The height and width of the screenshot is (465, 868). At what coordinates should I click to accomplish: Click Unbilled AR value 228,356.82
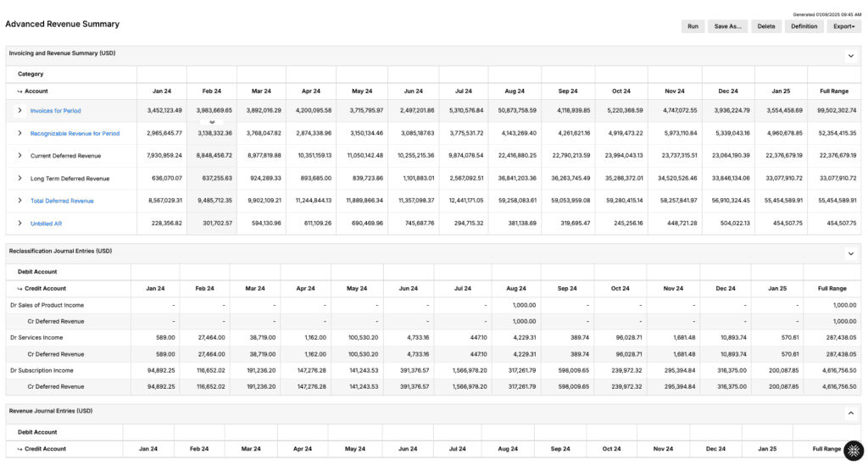(x=166, y=224)
